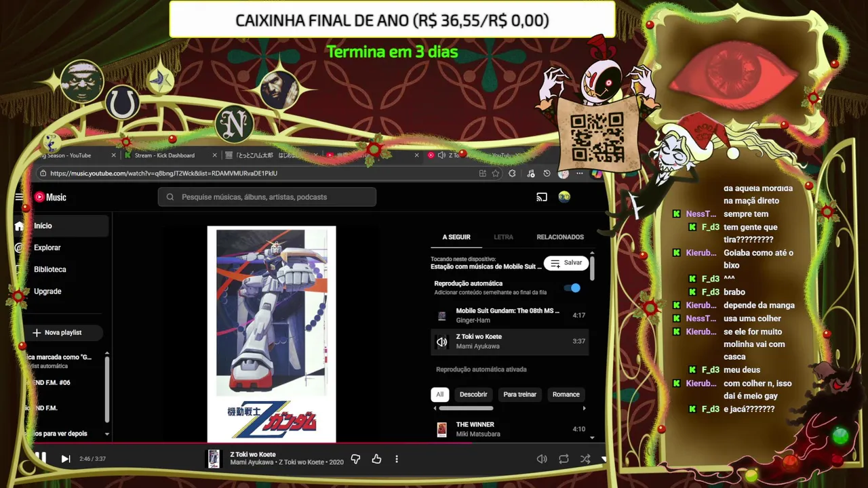
Task: Switch to A SEGUIR tab
Action: [456, 237]
